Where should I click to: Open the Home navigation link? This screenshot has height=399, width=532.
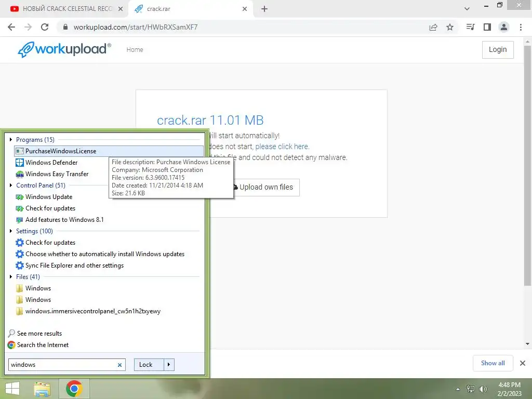coord(135,49)
